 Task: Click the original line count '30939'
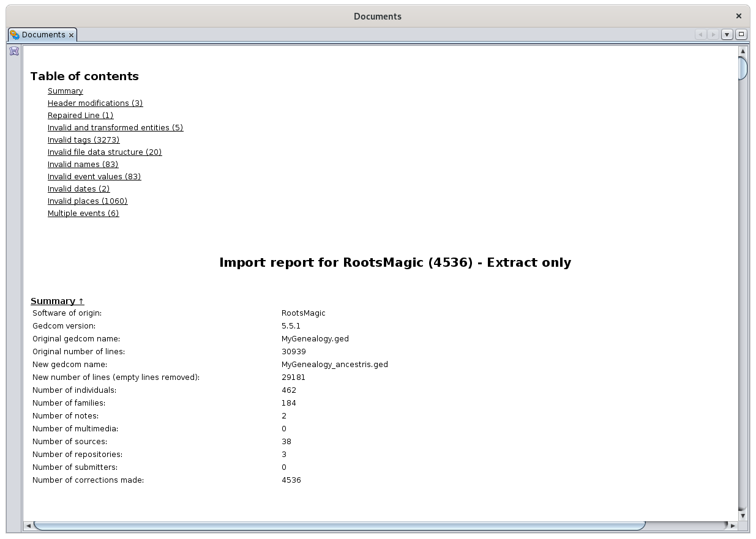294,352
